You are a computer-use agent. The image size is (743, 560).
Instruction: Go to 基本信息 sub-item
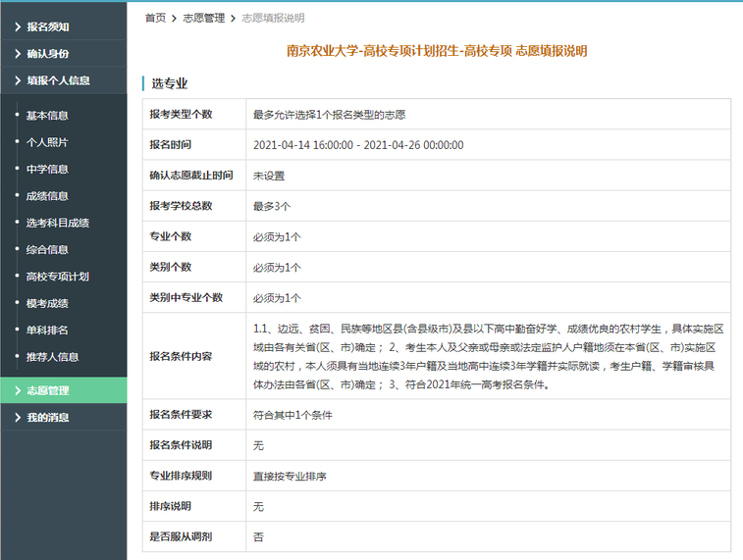tap(47, 116)
